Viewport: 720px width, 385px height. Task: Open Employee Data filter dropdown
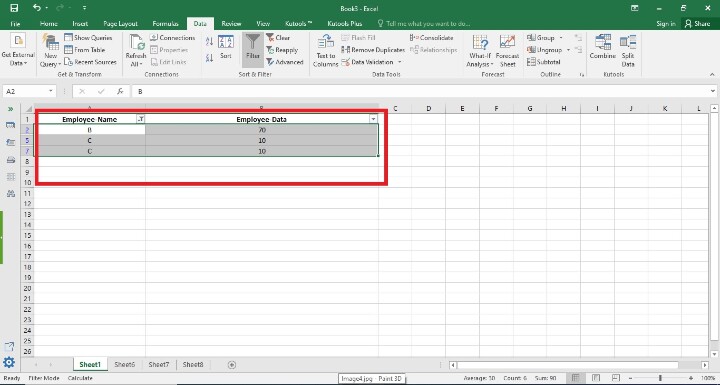point(373,119)
